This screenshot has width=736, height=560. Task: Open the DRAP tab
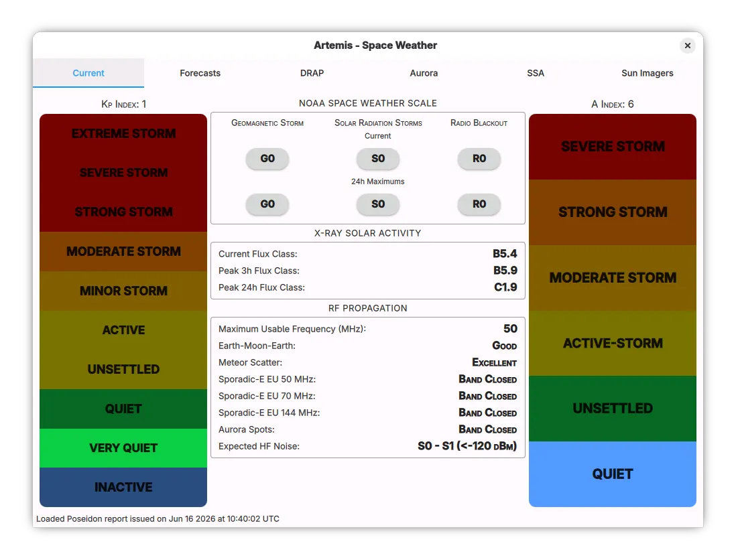click(312, 73)
